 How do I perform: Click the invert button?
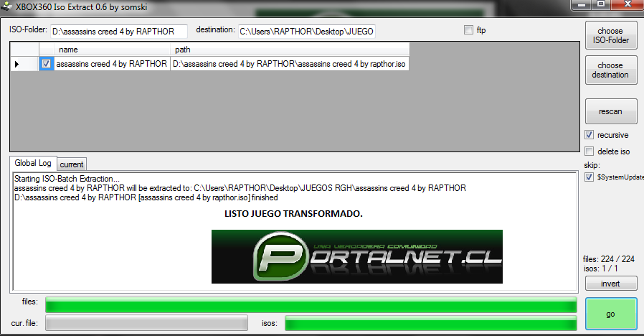point(611,284)
